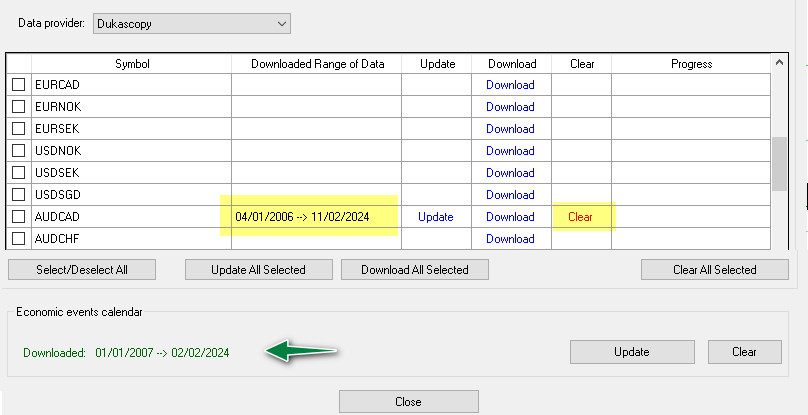This screenshot has height=415, width=808.
Task: Select the EURSEK symbol cell
Action: coord(131,129)
